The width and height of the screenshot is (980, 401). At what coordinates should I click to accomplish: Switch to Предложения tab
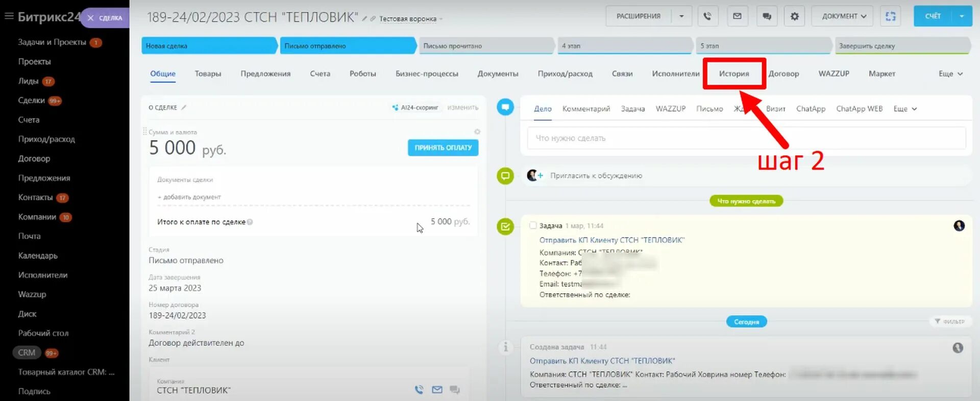click(x=265, y=74)
